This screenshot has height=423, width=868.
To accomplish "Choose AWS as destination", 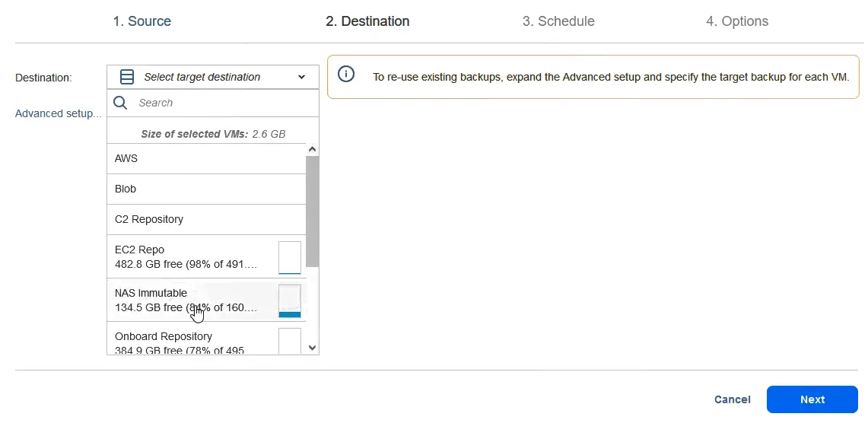I will (x=206, y=158).
